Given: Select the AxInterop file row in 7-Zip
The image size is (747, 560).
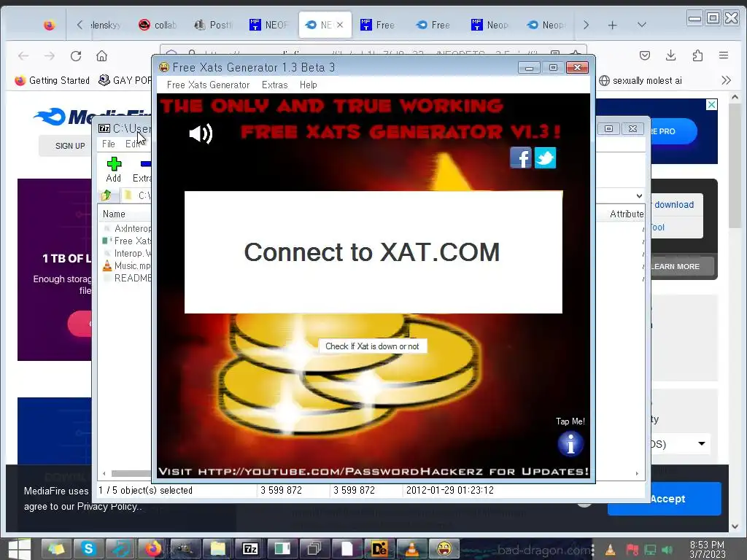Looking at the screenshot, I should tap(128, 228).
